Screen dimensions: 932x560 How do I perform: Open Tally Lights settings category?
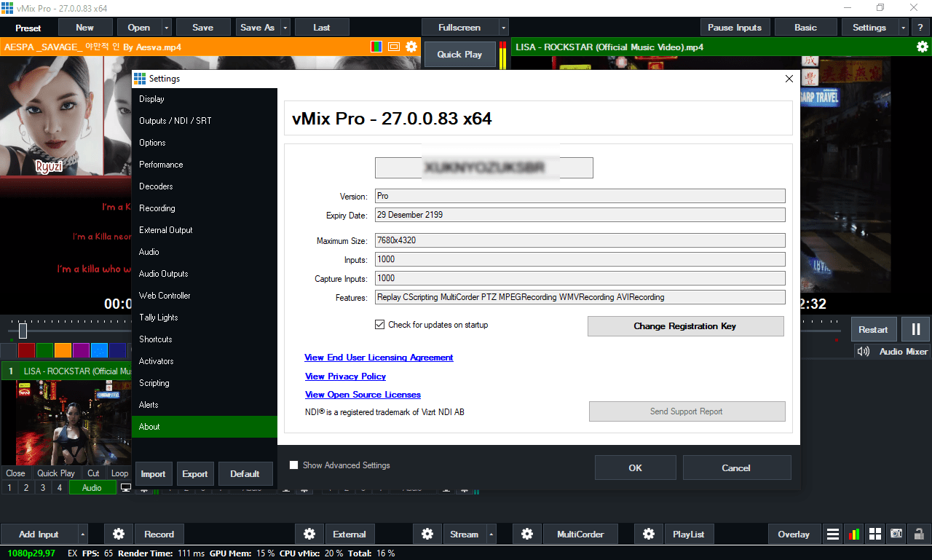[x=205, y=318]
